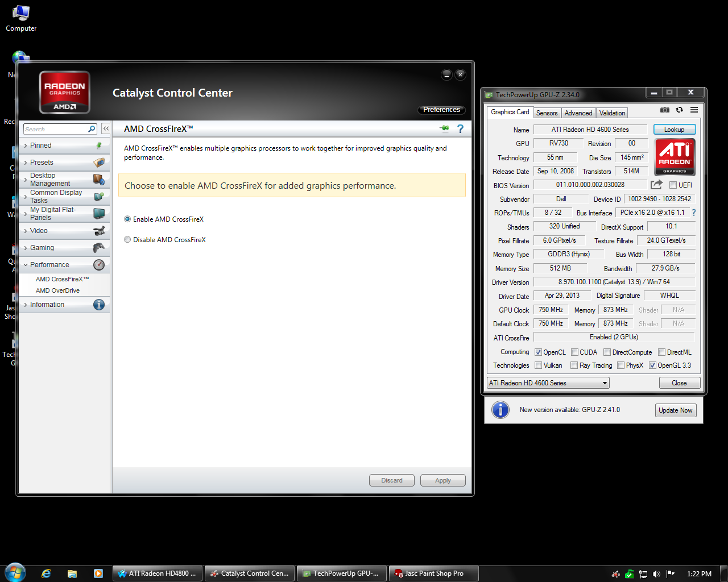Screen dimensions: 728x582
Task: Open the volume speaker tray icon
Action: point(657,574)
